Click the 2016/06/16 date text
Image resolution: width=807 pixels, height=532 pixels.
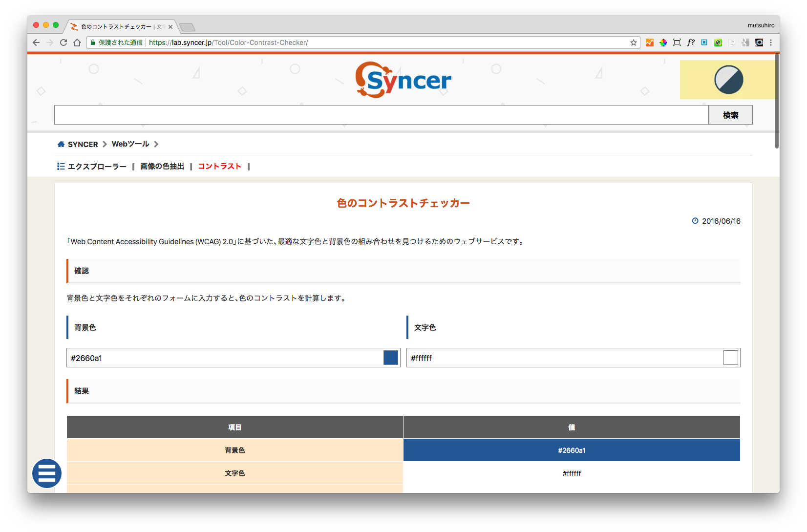tap(722, 221)
